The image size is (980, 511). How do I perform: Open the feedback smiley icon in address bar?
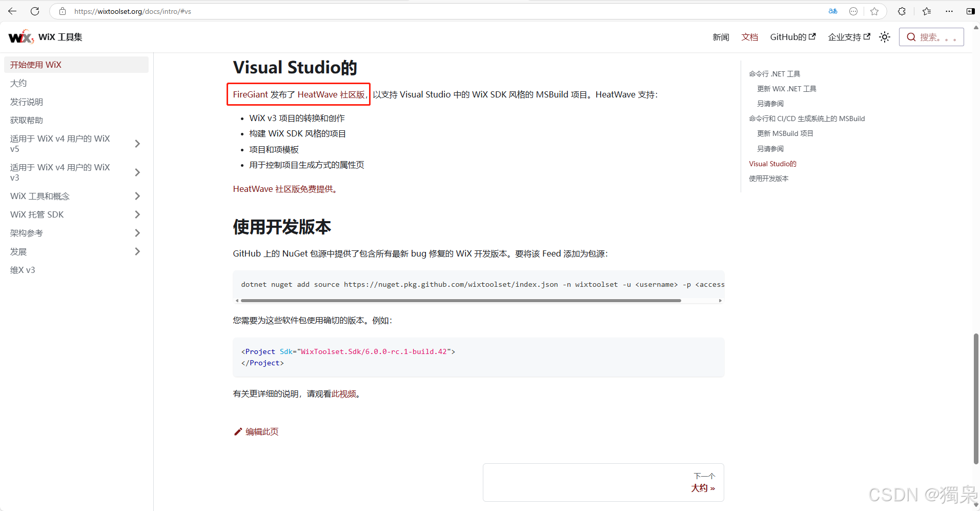pyautogui.click(x=853, y=11)
